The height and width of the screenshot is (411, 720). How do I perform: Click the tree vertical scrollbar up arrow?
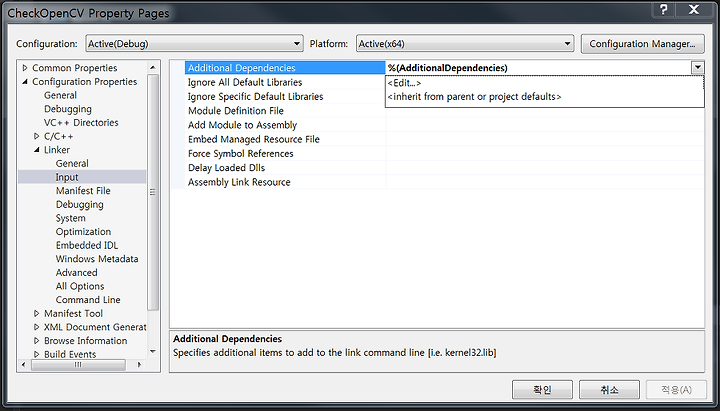coord(153,68)
